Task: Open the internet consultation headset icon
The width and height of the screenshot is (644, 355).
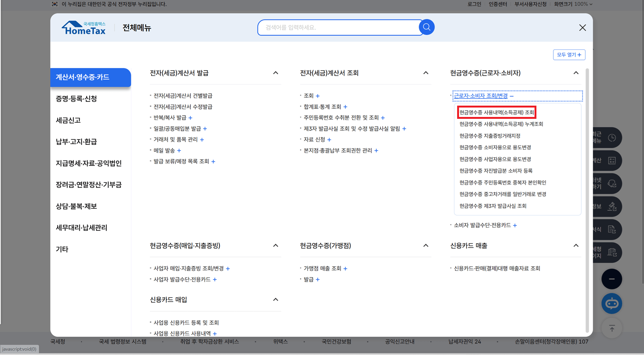Action: point(612,184)
